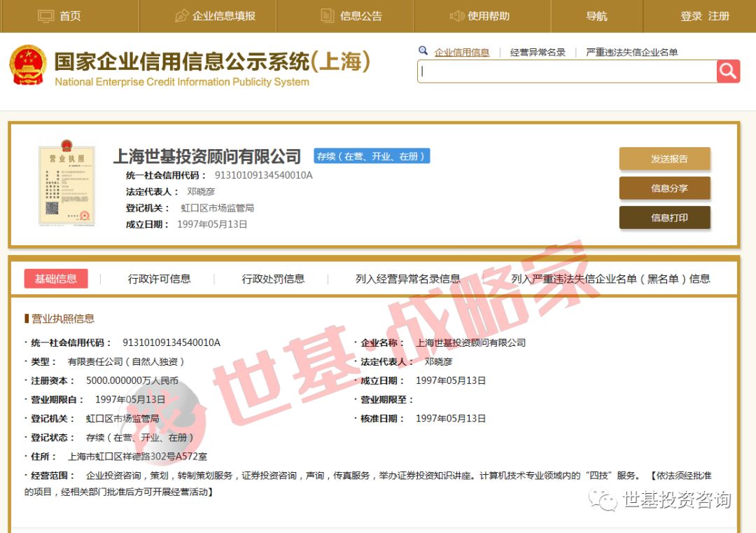Click the 企业信息填报 pencil icon

pyautogui.click(x=182, y=16)
